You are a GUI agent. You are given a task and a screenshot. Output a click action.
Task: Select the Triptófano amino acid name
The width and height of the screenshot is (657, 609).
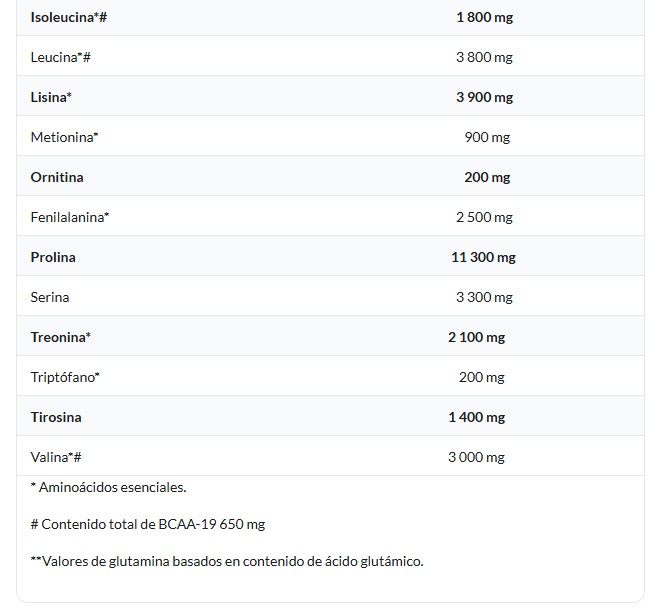click(66, 377)
